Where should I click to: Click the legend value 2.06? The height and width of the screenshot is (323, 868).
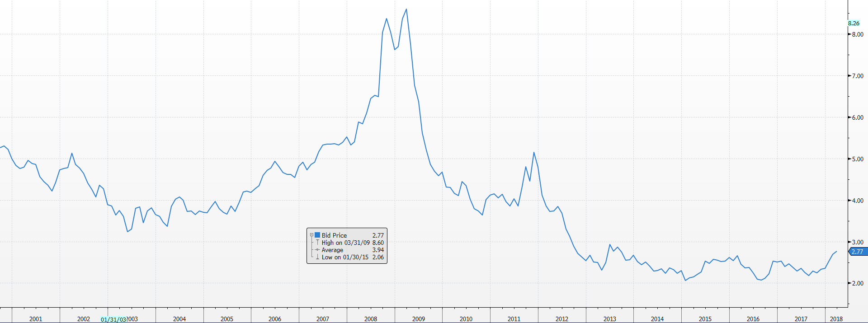tap(378, 257)
